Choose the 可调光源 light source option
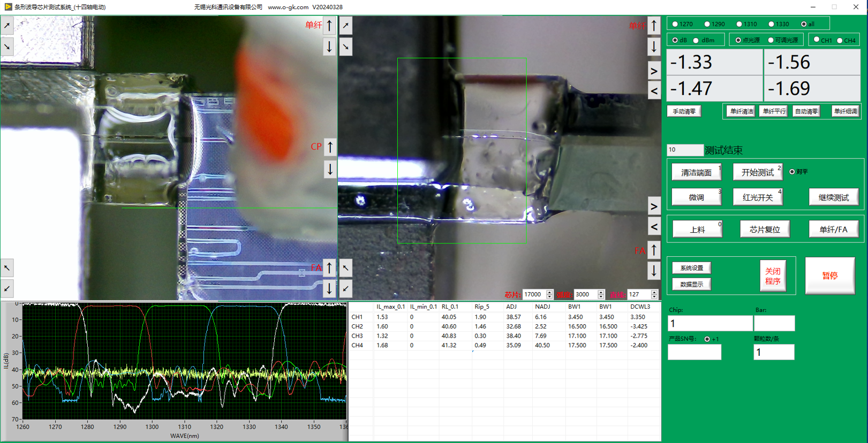Screen dimensions: 868x443 771,41
